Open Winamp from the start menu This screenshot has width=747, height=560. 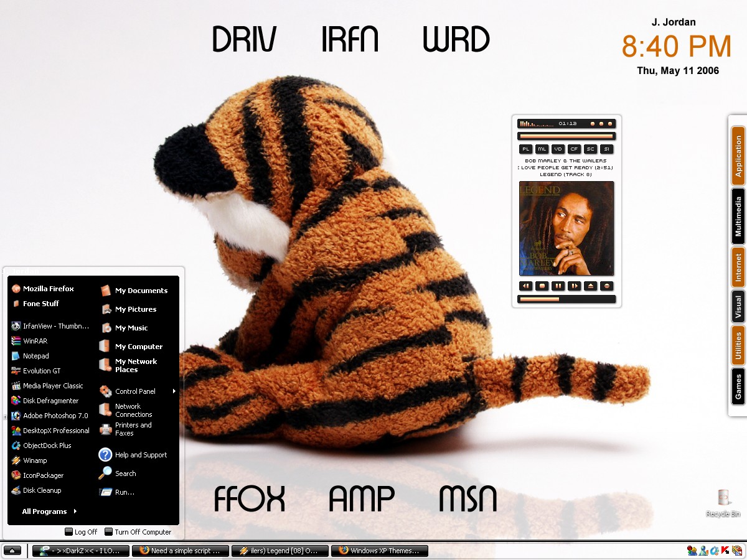pos(29,460)
